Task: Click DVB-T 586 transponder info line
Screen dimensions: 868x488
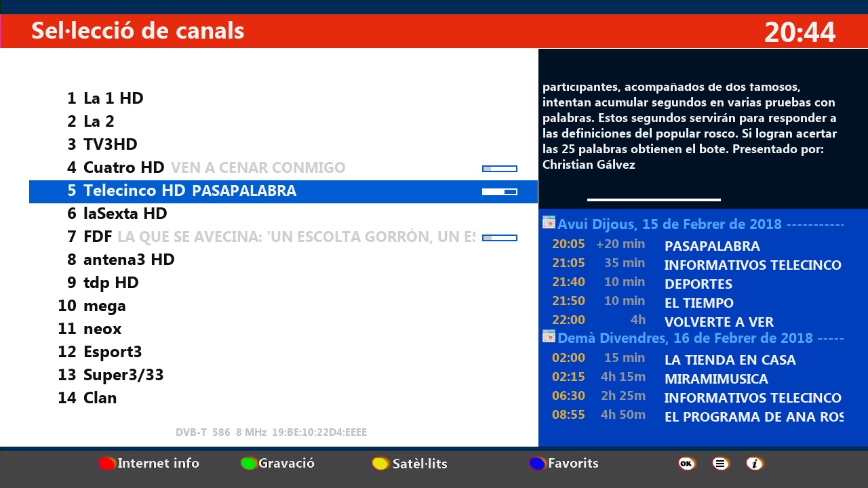Action: tap(271, 432)
